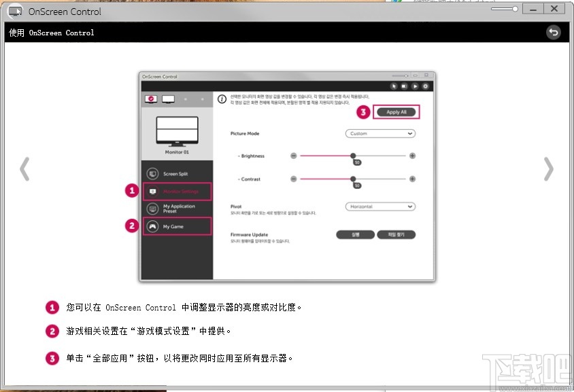The image size is (574, 392).
Task: Select the pointer icon in the top toolbar
Action: click(x=395, y=85)
